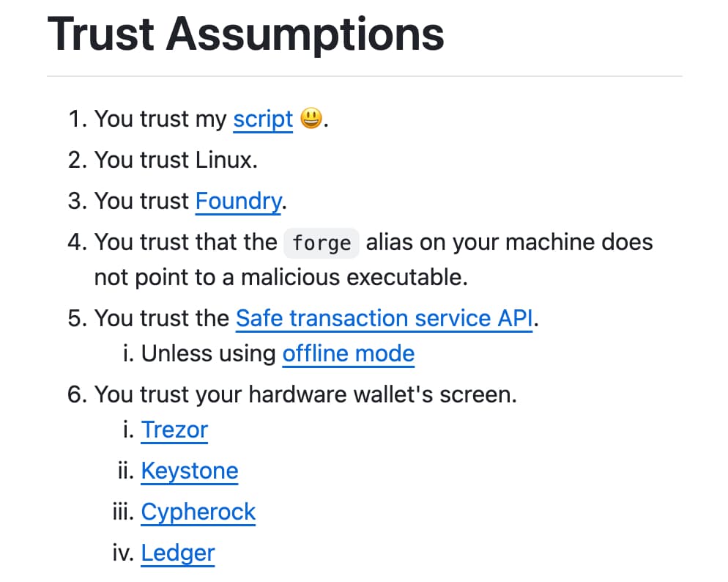
Task: Open the Trezor hardware wallet link
Action: tap(174, 430)
